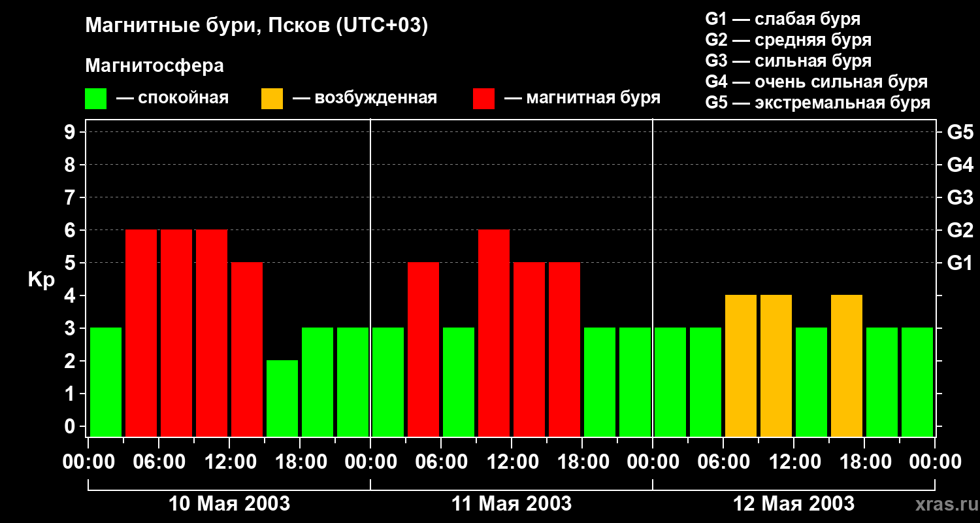Click the 'G3 — сильная буря' legend line
This screenshot has width=980, height=523.
[788, 61]
